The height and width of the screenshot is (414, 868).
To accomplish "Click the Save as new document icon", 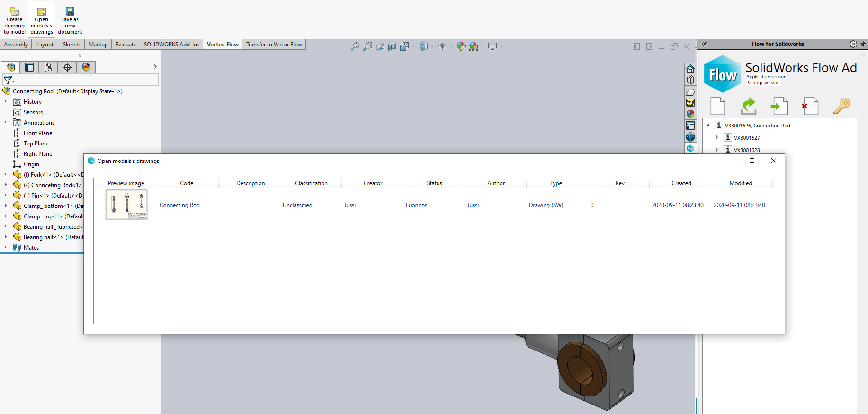I will [x=70, y=19].
